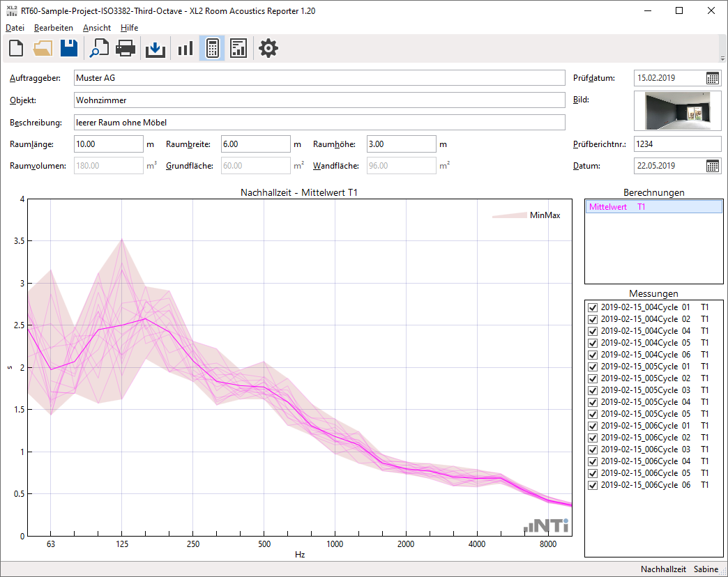Import measurements with the download arrow icon
This screenshot has height=577, width=728.
[x=155, y=49]
